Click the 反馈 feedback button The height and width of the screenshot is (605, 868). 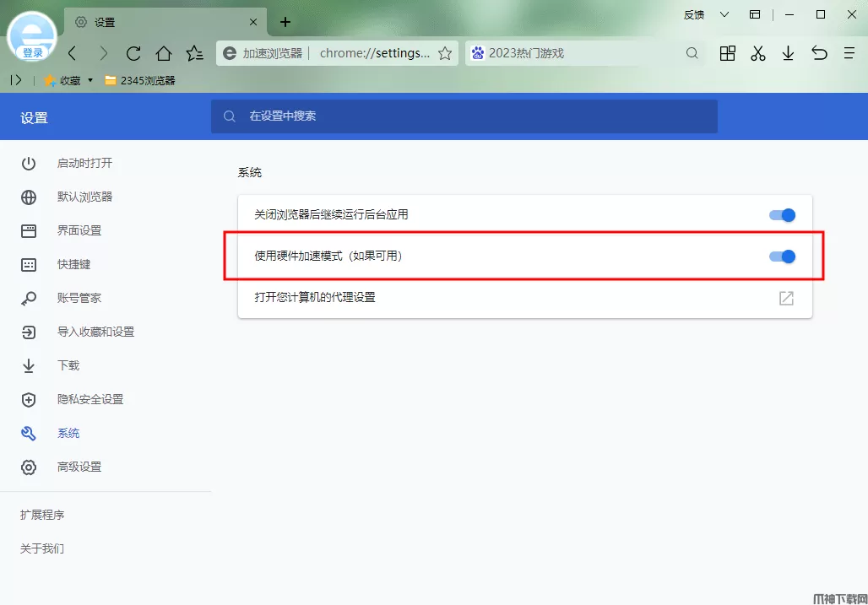pyautogui.click(x=693, y=15)
